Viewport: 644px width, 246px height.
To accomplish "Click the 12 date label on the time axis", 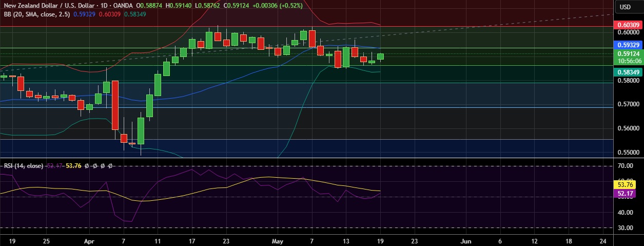I will (x=534, y=241).
